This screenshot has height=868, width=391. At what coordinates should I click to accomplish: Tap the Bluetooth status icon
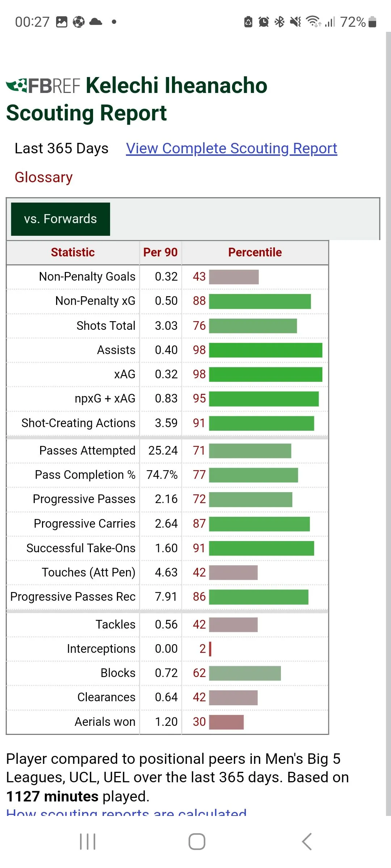(x=279, y=22)
